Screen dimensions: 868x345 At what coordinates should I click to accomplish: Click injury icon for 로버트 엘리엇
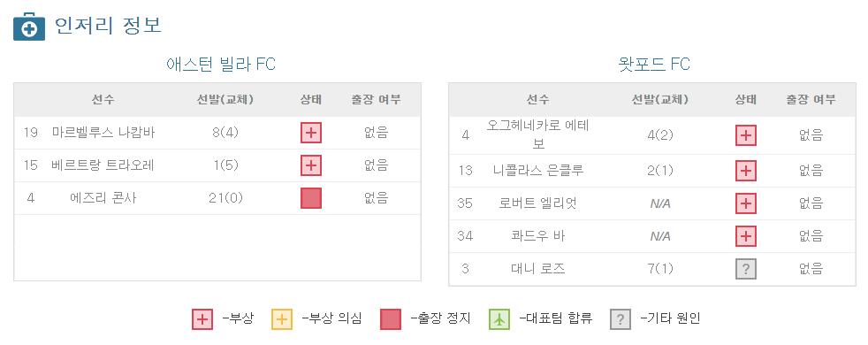coord(746,203)
